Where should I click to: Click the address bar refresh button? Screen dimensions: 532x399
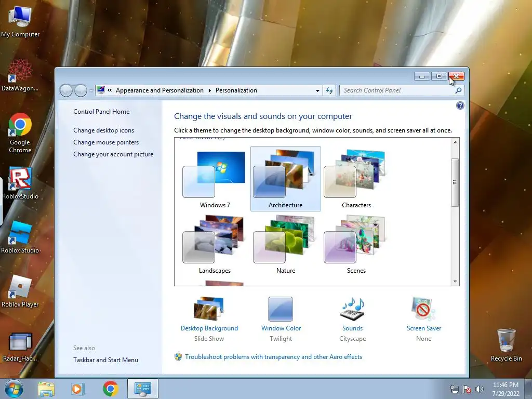pos(329,90)
